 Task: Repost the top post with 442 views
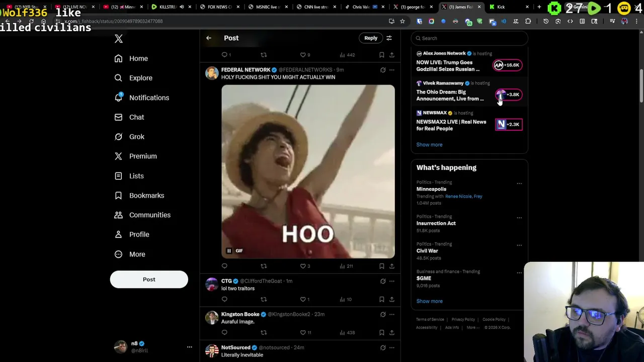[264, 55]
